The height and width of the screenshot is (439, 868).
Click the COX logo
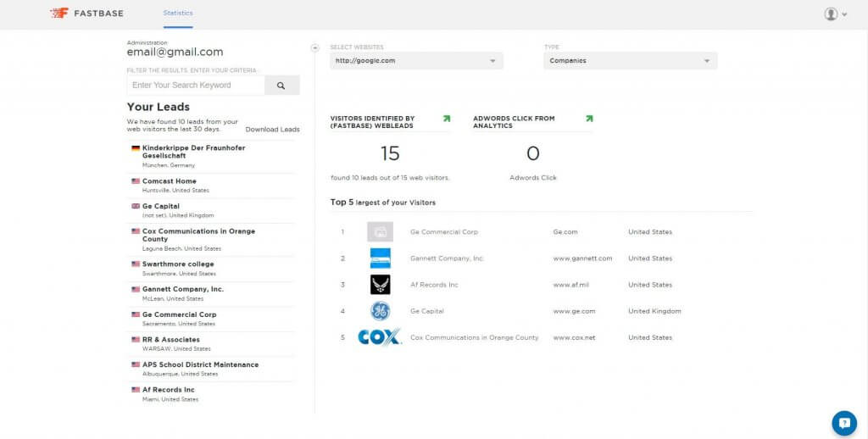pos(379,337)
